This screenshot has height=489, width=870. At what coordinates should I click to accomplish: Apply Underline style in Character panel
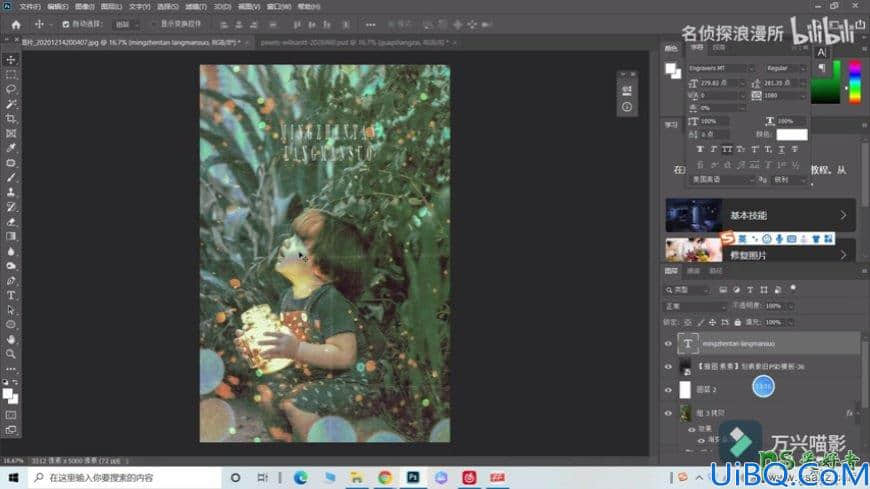point(781,149)
